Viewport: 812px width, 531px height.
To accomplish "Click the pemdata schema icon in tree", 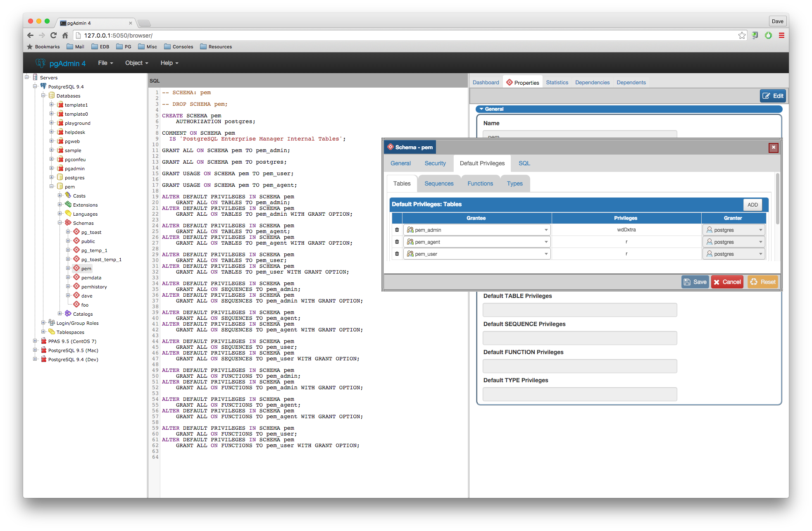I will pos(76,277).
